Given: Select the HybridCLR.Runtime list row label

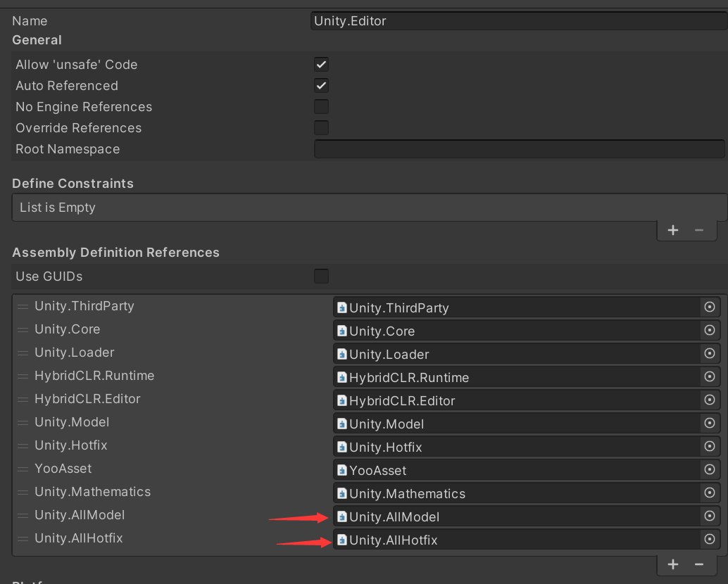Looking at the screenshot, I should pos(94,376).
